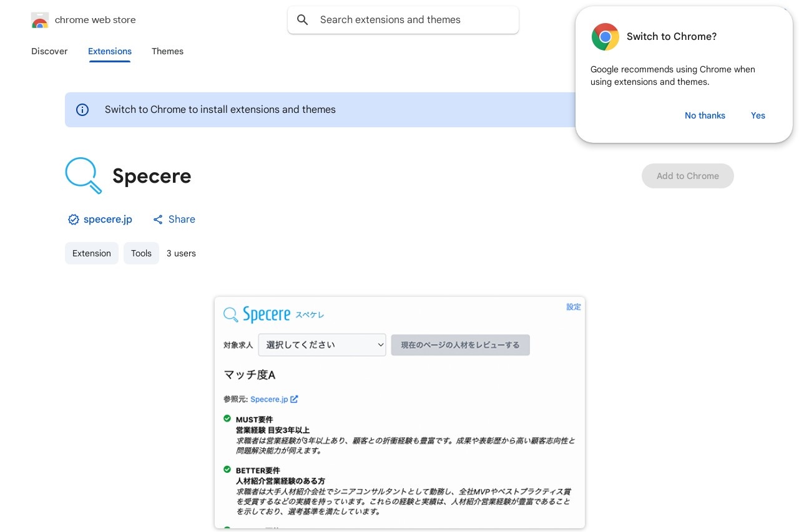799x532 pixels.
Task: Click the green check beside MUST要件
Action: (x=227, y=418)
